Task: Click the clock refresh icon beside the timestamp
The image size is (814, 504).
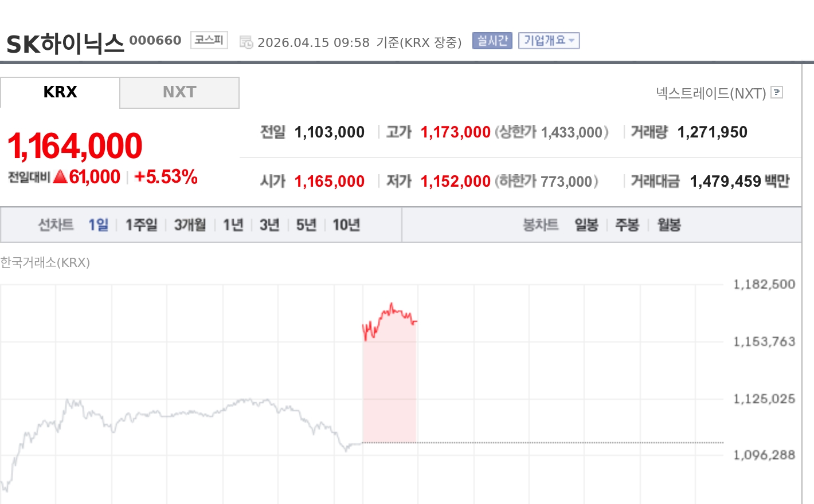Action: [245, 41]
